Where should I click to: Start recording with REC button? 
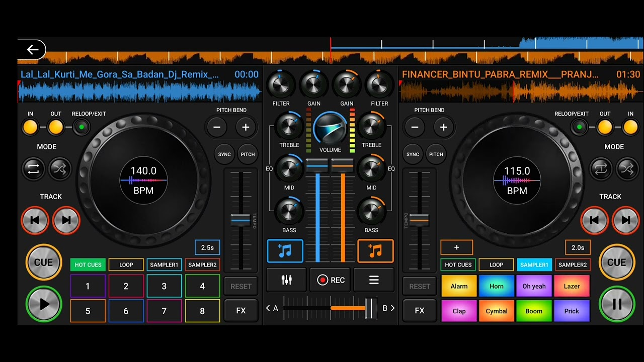pos(330,280)
